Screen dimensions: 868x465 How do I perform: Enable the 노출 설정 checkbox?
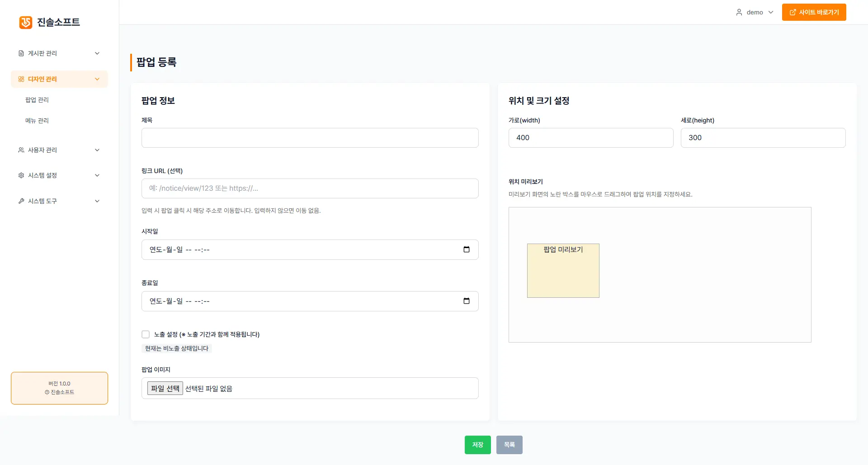click(146, 334)
